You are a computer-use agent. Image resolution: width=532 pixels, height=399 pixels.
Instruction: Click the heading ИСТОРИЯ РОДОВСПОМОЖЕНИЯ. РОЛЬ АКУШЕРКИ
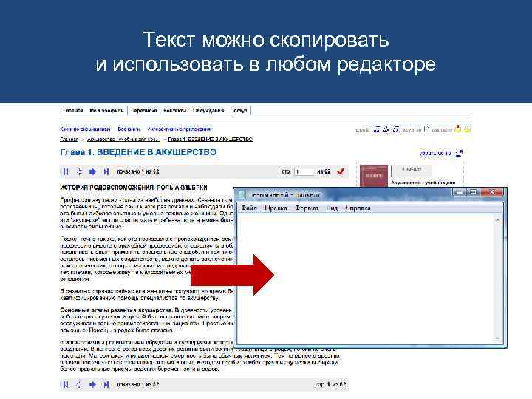point(134,188)
